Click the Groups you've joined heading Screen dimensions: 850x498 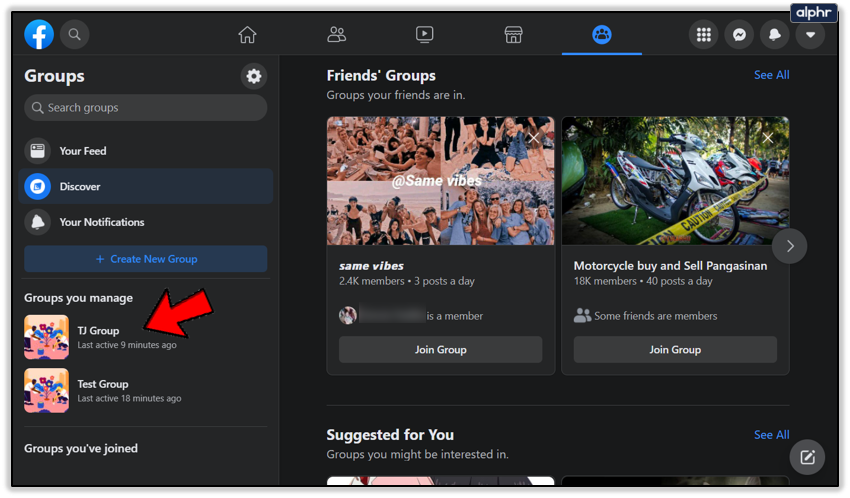(x=81, y=449)
